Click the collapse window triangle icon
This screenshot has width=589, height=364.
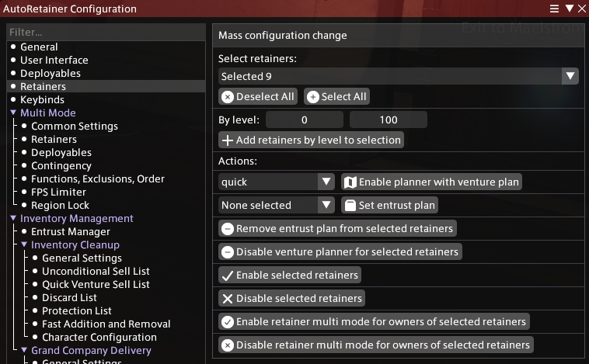(568, 9)
